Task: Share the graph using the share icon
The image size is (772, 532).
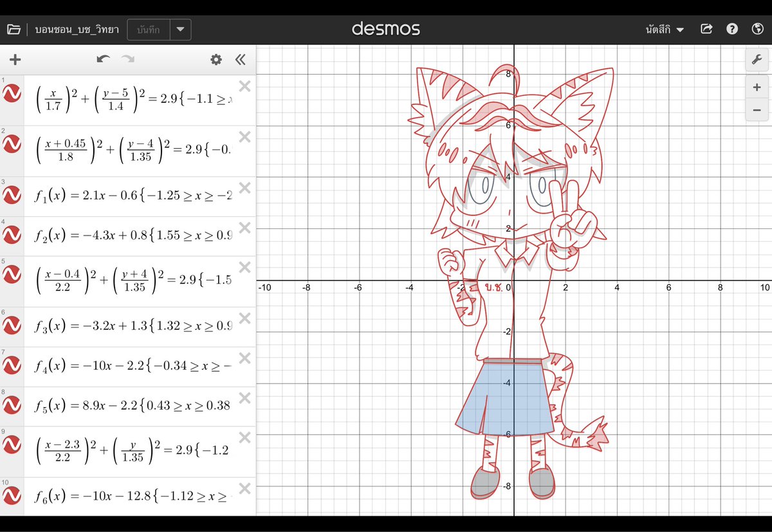Action: click(x=706, y=28)
